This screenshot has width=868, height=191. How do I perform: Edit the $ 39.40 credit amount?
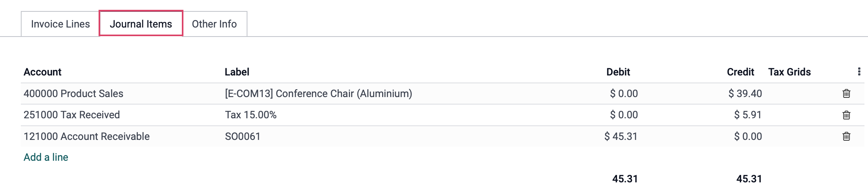745,94
